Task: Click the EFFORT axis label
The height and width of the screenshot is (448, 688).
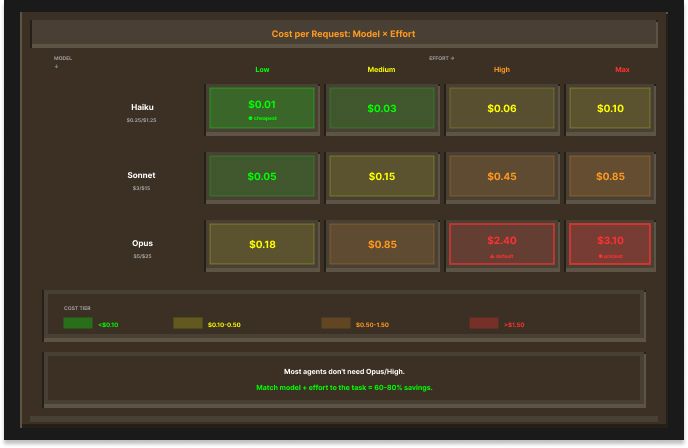Action: point(441,58)
